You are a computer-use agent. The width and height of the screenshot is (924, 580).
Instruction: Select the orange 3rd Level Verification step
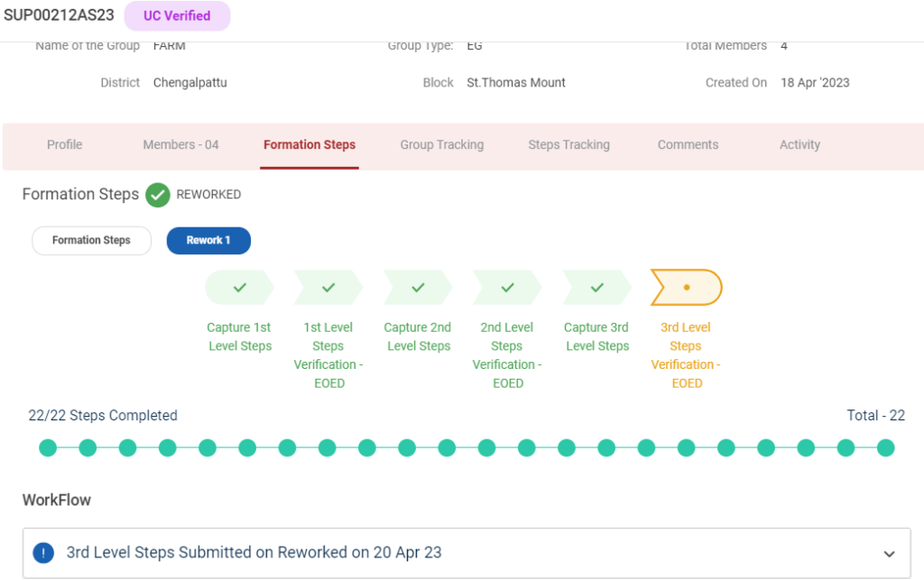pyautogui.click(x=686, y=288)
